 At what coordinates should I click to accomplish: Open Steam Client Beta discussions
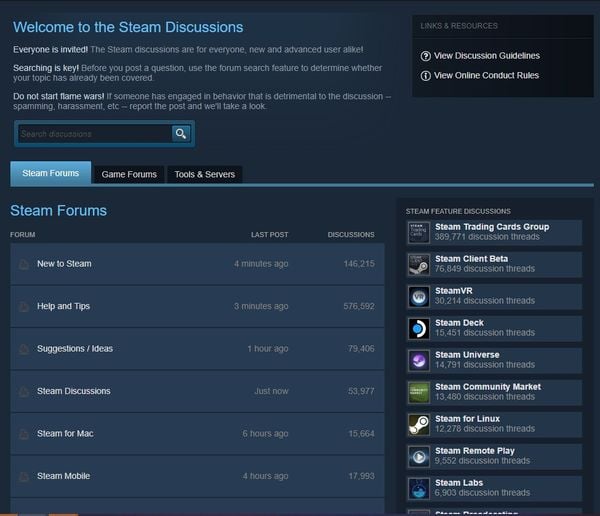pos(471,259)
